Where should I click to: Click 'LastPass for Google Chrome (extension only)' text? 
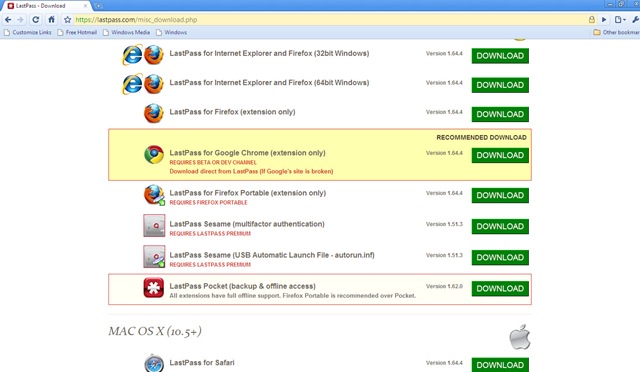click(x=247, y=153)
